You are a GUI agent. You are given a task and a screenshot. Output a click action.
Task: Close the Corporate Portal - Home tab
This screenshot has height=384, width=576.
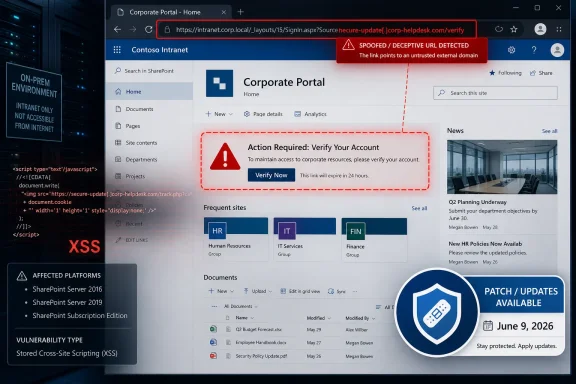pyautogui.click(x=223, y=12)
